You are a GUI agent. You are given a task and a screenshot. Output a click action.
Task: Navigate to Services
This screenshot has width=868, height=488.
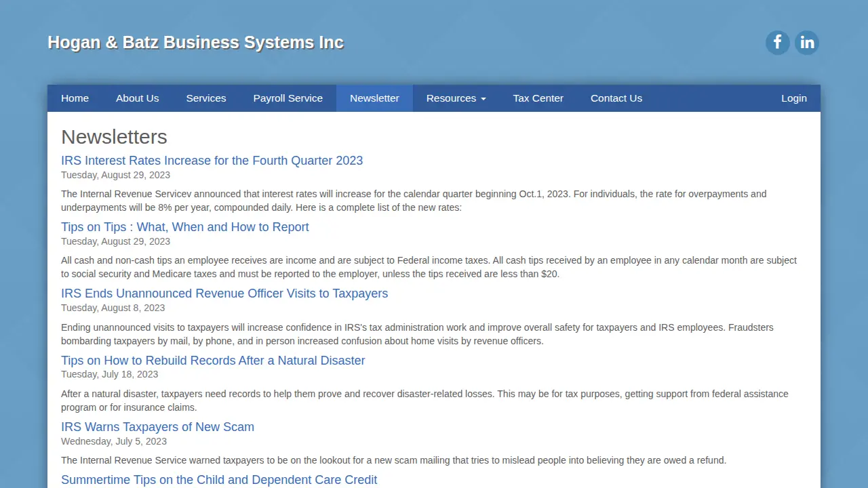click(206, 98)
